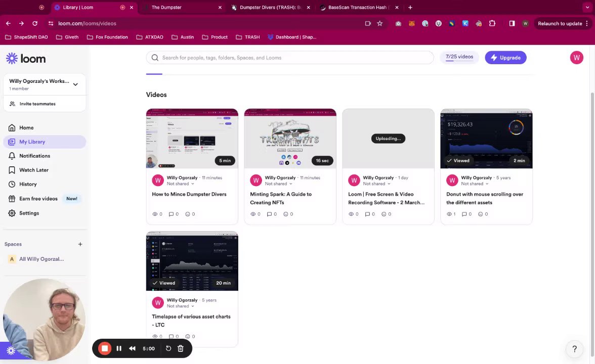Expand Not shared dropdown on Mince Dumpster Divers
This screenshot has width=595, height=364.
pos(181,184)
